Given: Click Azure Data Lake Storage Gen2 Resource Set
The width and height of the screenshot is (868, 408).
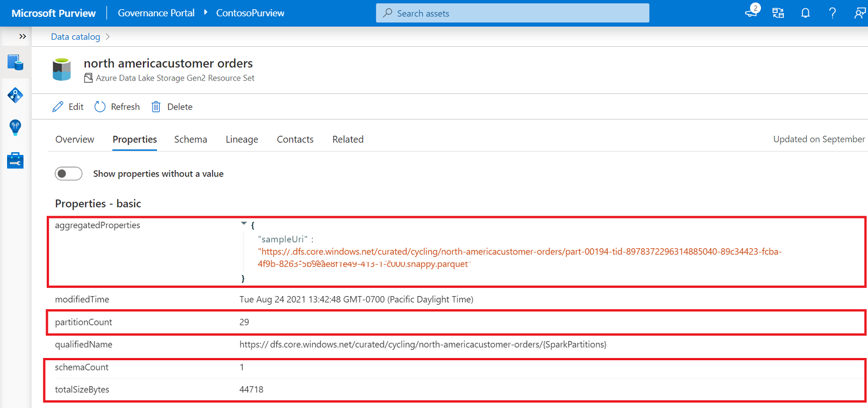Looking at the screenshot, I should (x=175, y=78).
